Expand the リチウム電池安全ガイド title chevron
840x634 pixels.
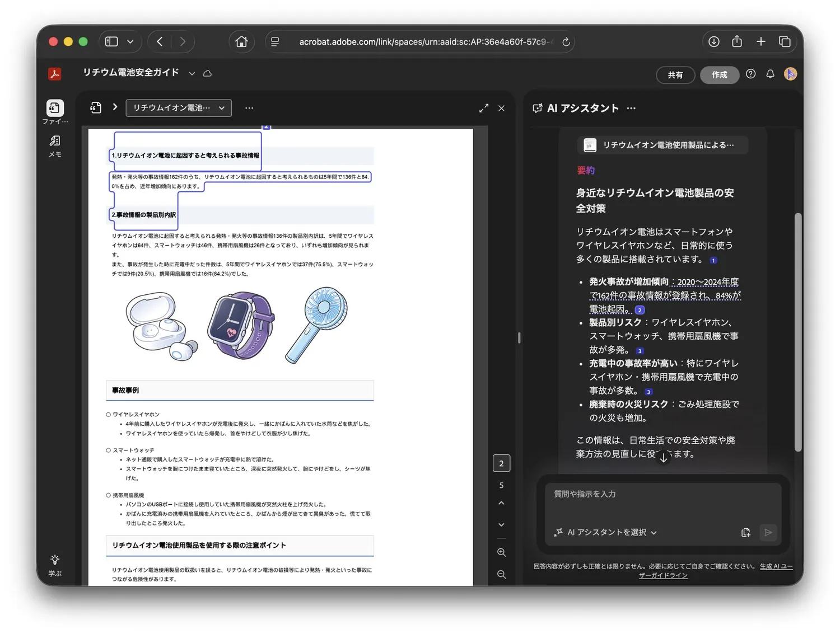192,73
